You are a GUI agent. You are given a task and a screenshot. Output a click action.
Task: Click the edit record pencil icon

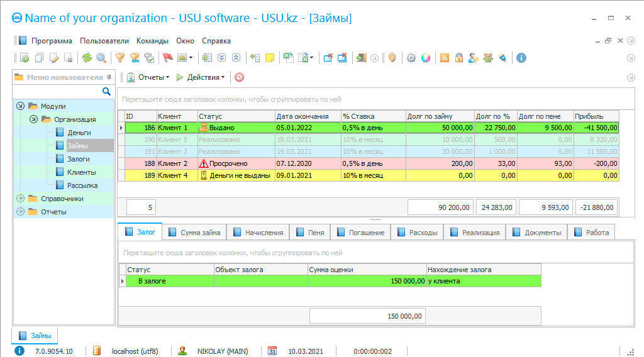pos(54,58)
